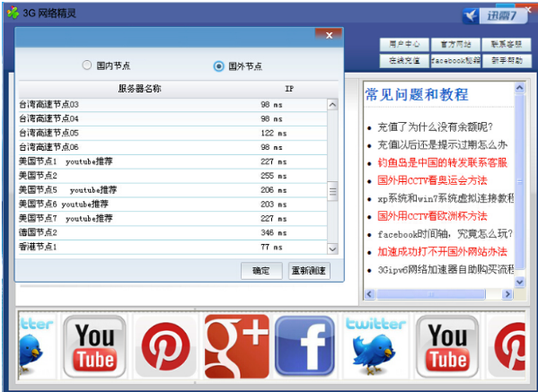This screenshot has height=392, width=538.
Task: Close the node selection dialog
Action: tap(329, 35)
